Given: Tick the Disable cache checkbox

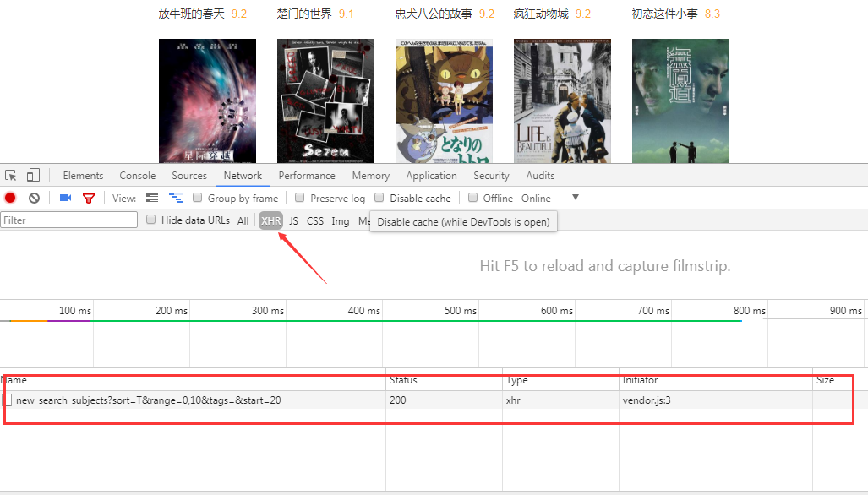Looking at the screenshot, I should (379, 198).
